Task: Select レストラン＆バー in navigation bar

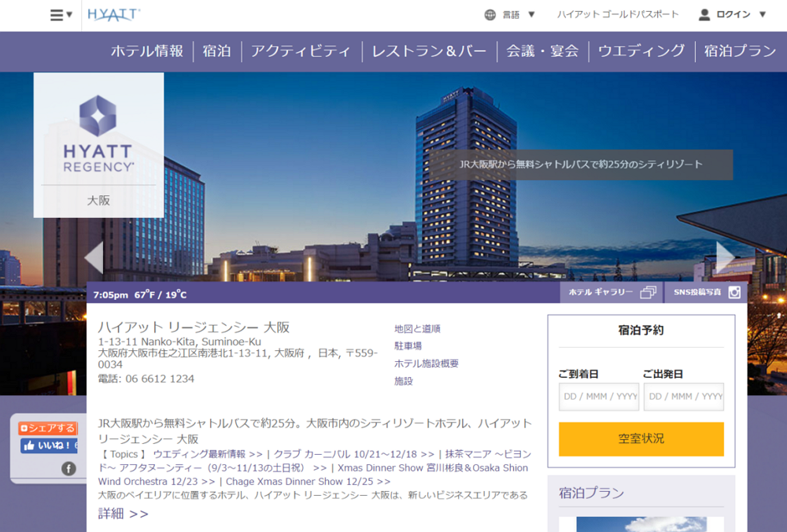Action: point(429,51)
